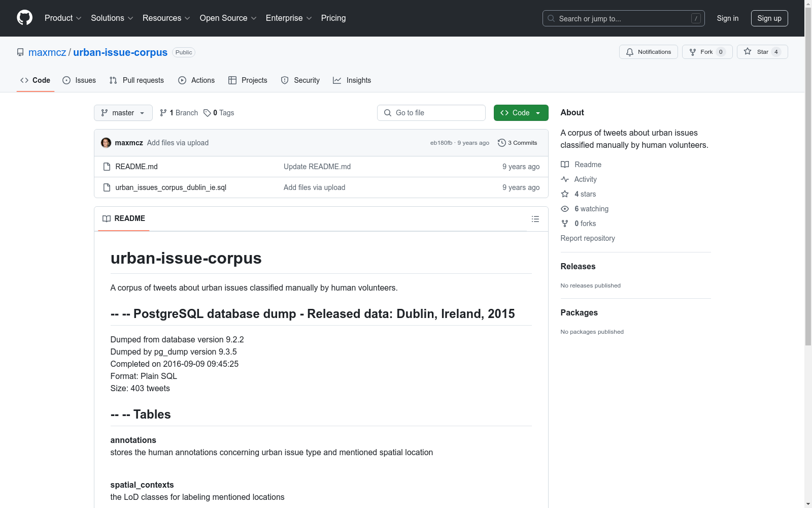Select the Code tab
This screenshot has width=812, height=508.
[36, 80]
